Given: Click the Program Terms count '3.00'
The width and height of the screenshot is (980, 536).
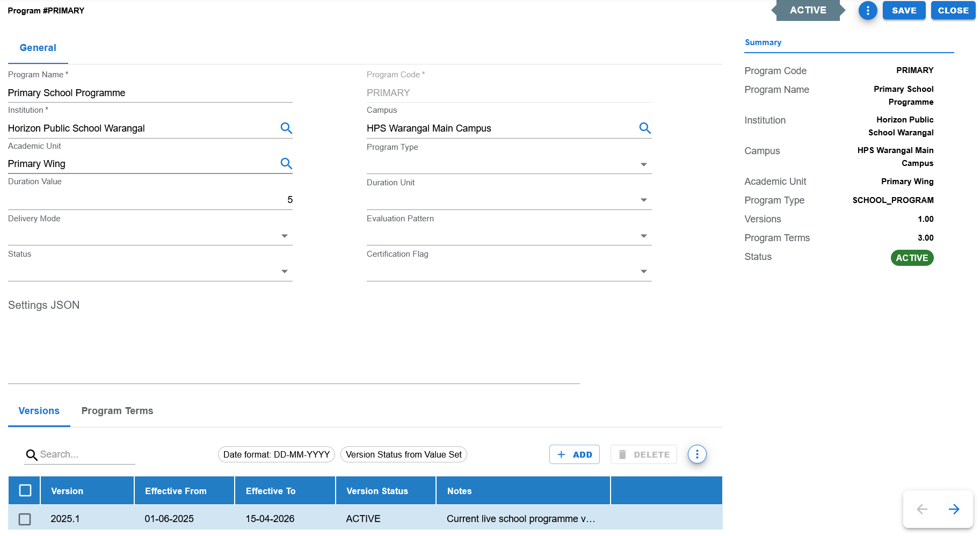Looking at the screenshot, I should (926, 238).
